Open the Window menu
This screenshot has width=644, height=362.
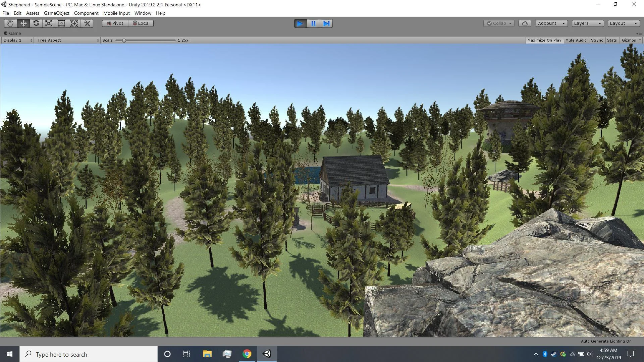143,13
